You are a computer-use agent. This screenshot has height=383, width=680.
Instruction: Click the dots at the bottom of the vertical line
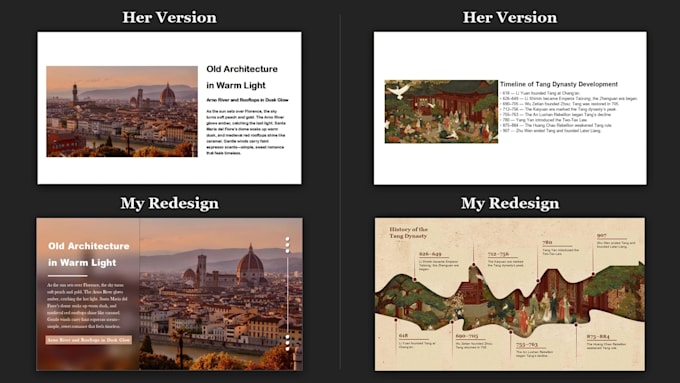pyautogui.click(x=287, y=342)
